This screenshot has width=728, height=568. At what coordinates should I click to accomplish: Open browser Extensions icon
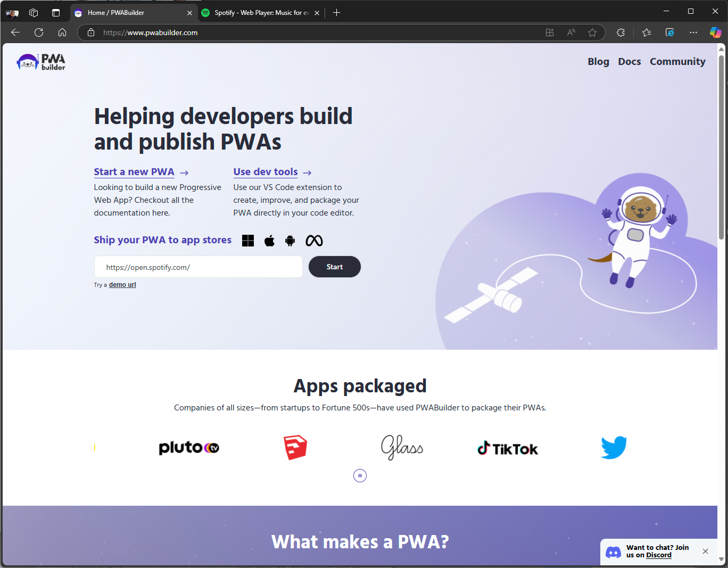click(621, 32)
